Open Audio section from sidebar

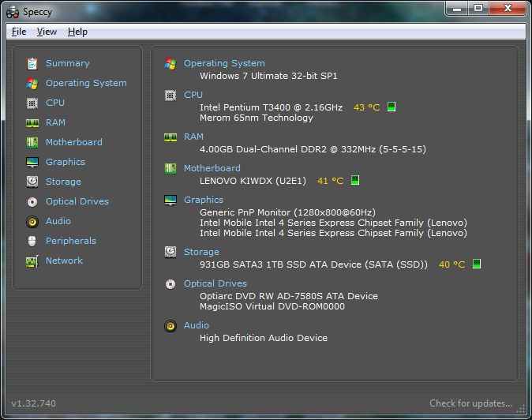[58, 221]
